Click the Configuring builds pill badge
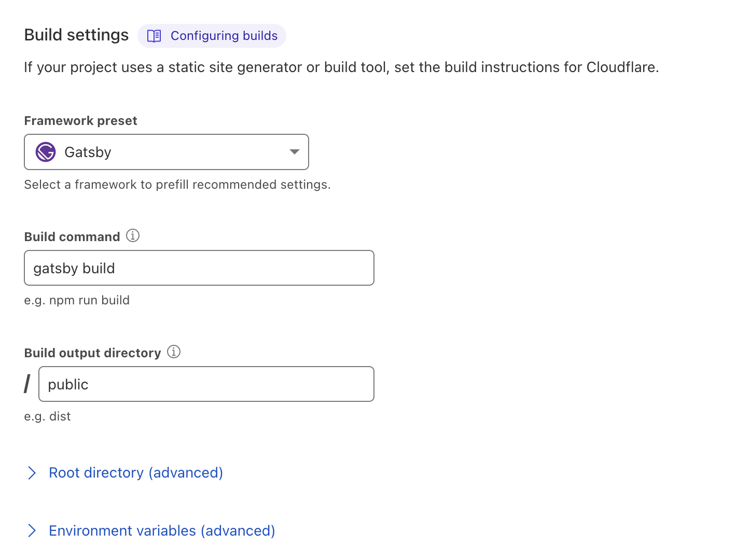The height and width of the screenshot is (560, 750). click(x=211, y=36)
